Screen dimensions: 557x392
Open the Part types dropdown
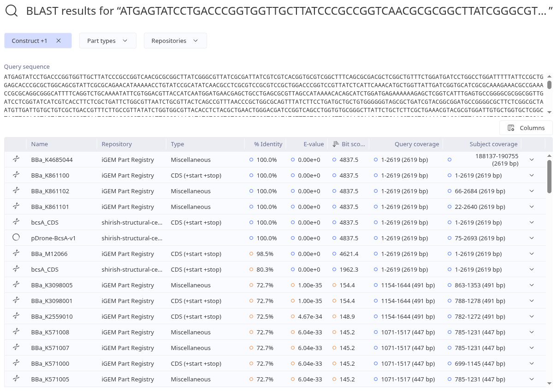pos(107,41)
